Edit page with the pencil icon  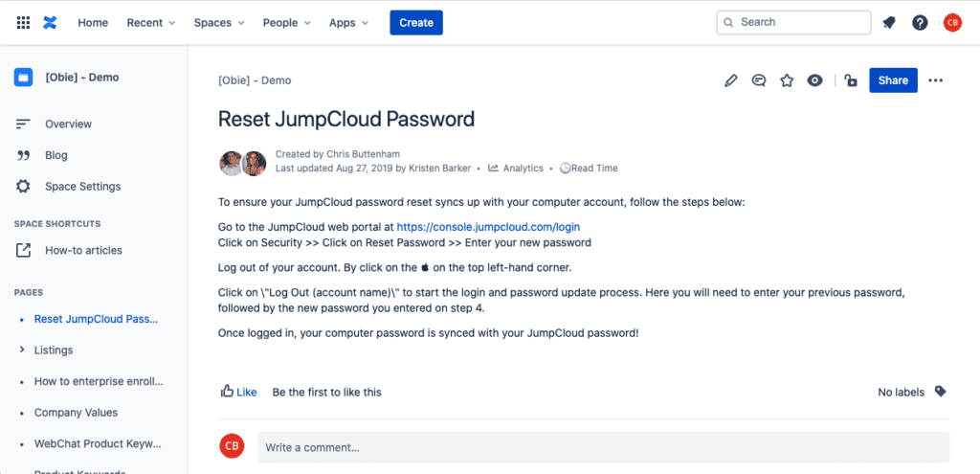pos(730,80)
